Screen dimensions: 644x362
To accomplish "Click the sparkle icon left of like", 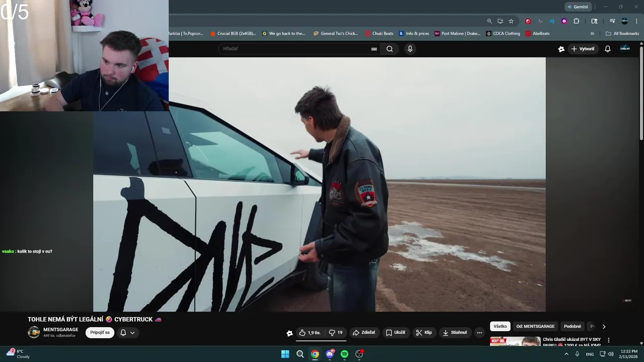I will click(289, 333).
